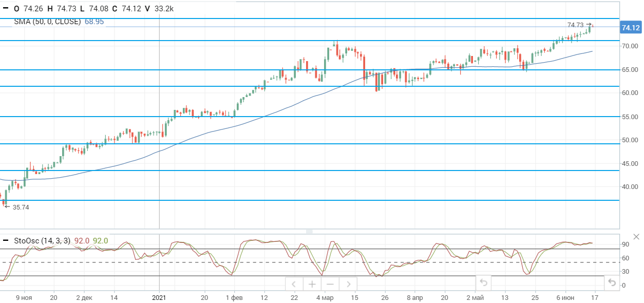
Task: Collapse the main price chart legend
Action: 6,8
